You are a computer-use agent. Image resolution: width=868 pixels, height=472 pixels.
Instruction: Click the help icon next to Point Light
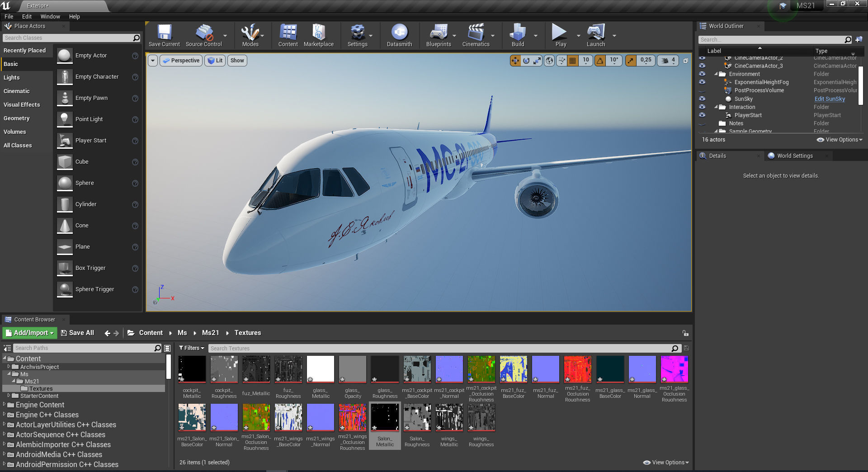(x=135, y=119)
